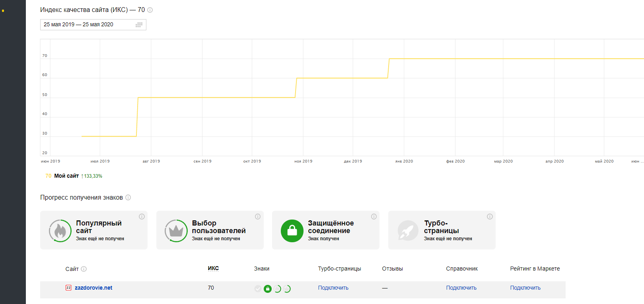
Task: Click the flame progress badge in zazdorovie.net row
Action: click(277, 289)
